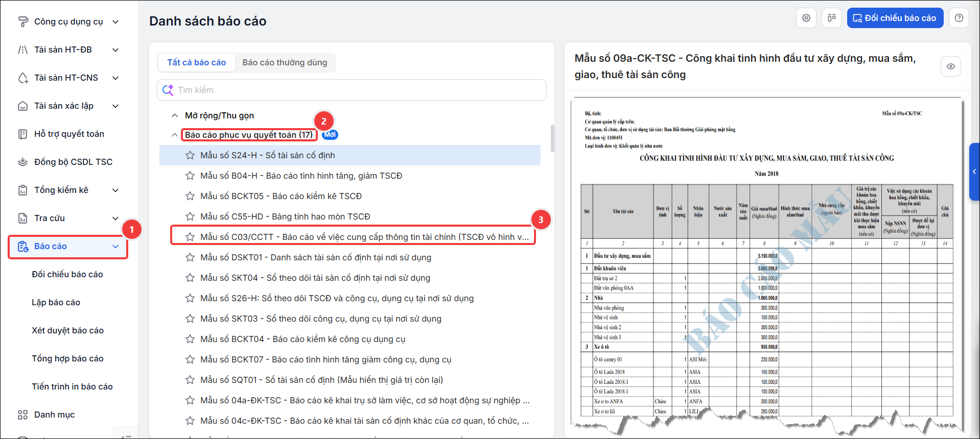
Task: Click the Tìm kiếm search field
Action: point(352,90)
